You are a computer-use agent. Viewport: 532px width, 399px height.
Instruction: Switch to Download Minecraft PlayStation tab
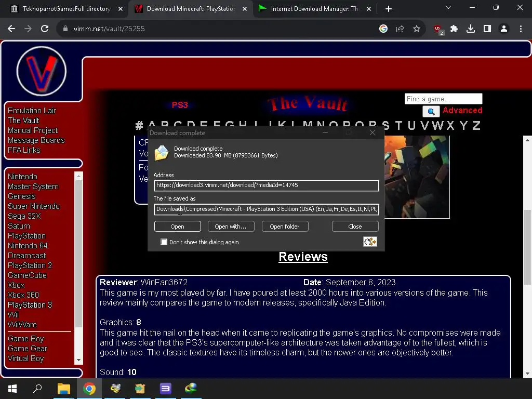(x=190, y=9)
